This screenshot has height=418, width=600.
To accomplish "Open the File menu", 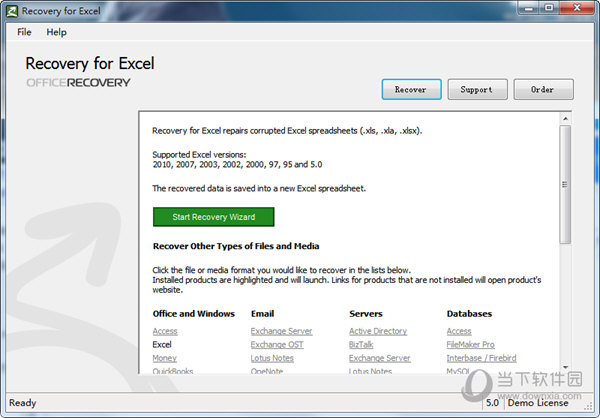I will [24, 32].
